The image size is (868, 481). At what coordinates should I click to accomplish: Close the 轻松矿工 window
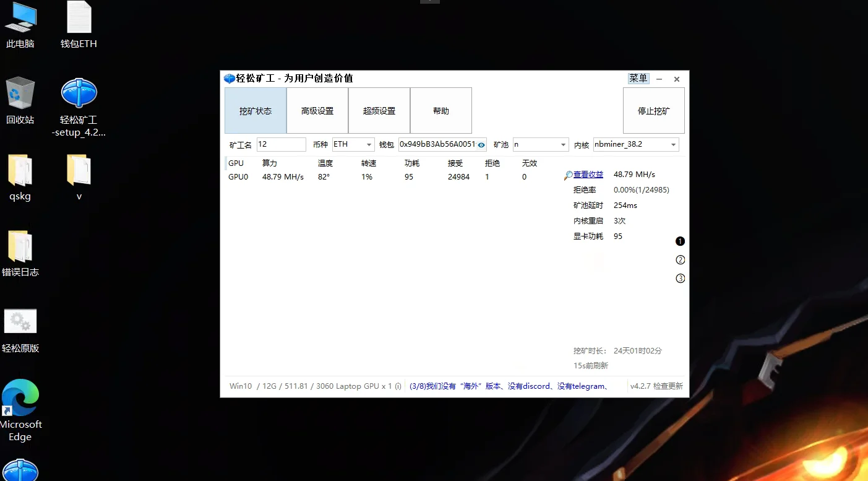[677, 79]
